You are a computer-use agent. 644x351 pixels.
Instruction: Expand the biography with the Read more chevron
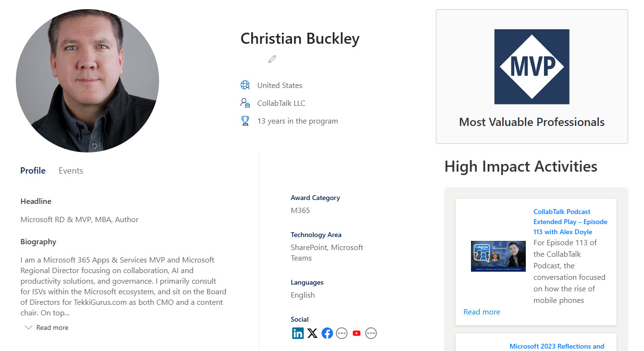(46, 327)
